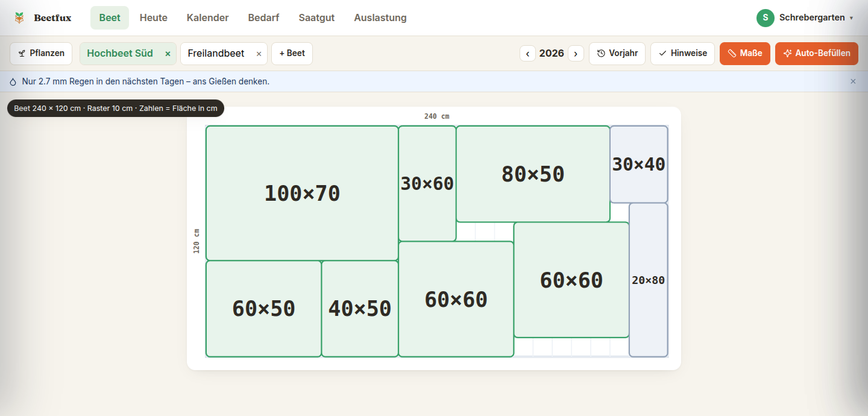Close the Freilandbeet bed tab
Image resolution: width=868 pixels, height=416 pixels.
(259, 54)
